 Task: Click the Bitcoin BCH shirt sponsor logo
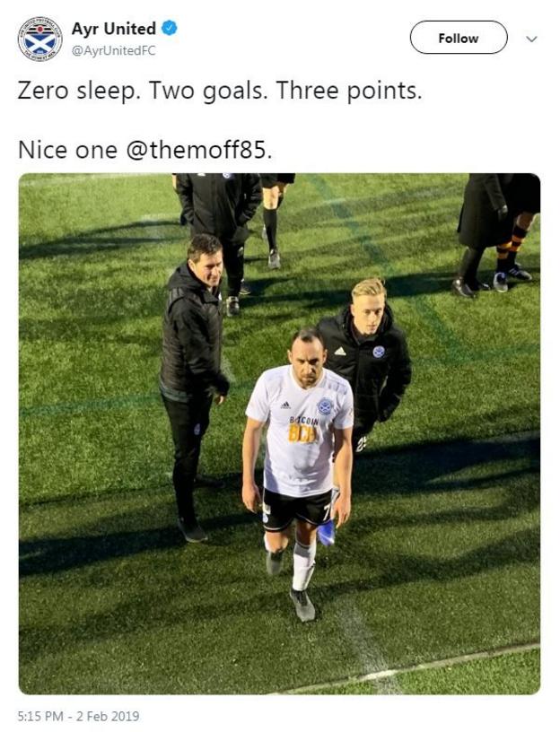click(x=304, y=430)
